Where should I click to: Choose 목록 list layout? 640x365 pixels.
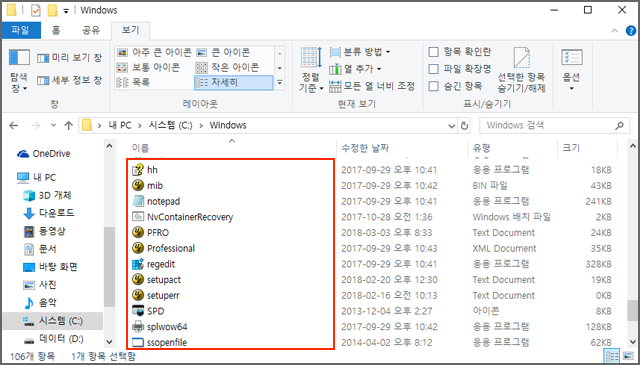point(133,82)
